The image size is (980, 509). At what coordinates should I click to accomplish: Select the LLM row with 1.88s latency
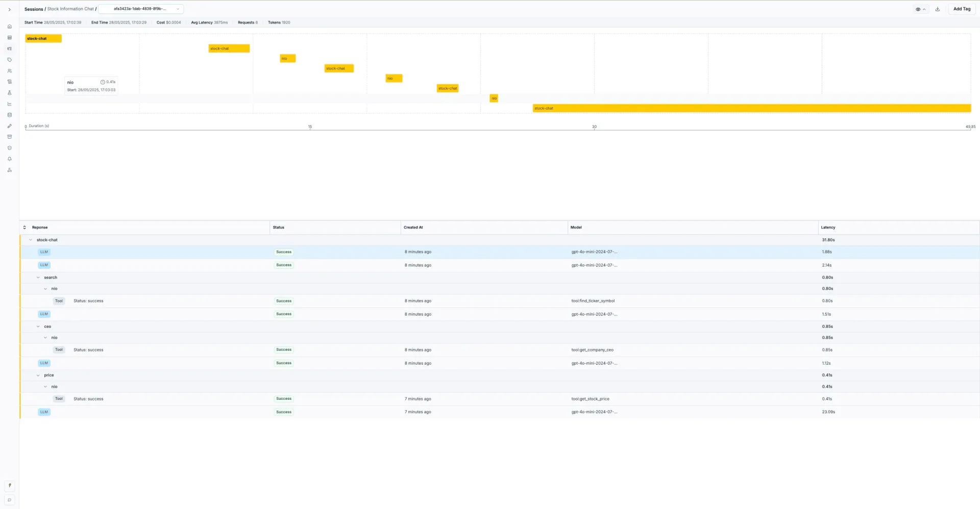click(500, 252)
